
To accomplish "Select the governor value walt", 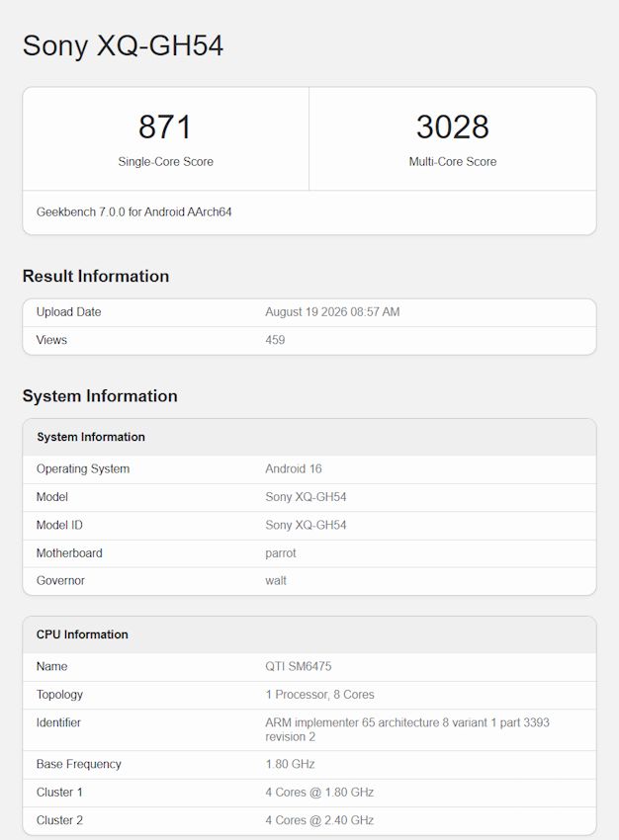I will click(x=276, y=581).
